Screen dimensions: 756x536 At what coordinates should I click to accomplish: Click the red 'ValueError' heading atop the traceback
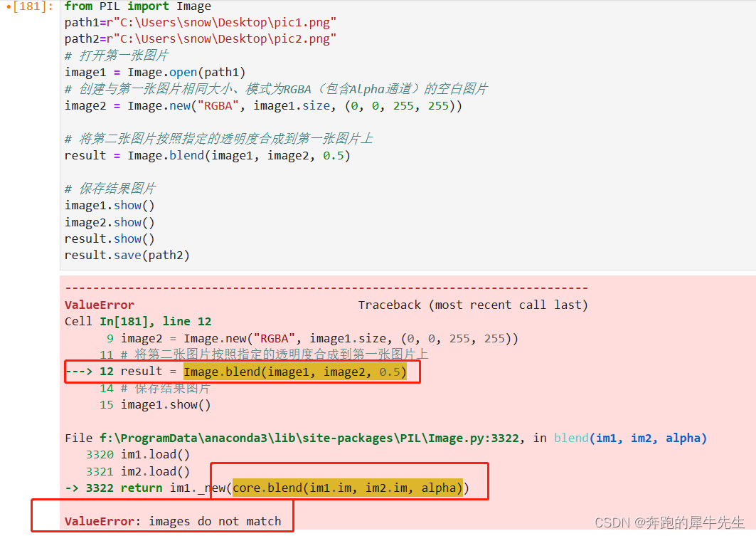(100, 305)
